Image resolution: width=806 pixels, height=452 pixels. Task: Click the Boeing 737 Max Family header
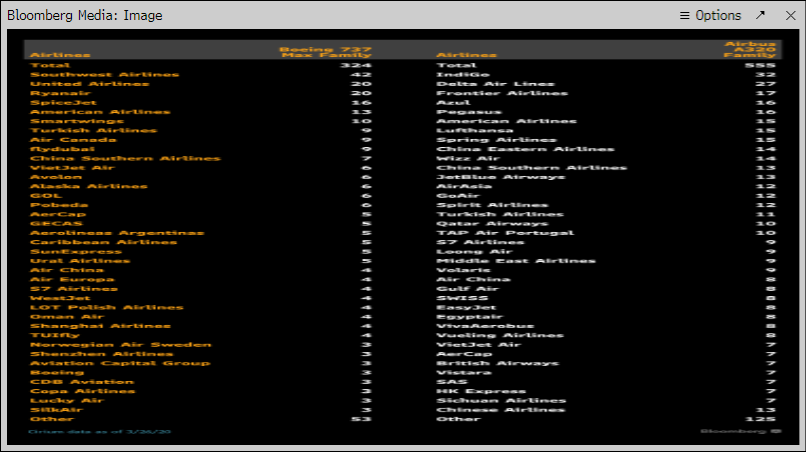(x=325, y=52)
